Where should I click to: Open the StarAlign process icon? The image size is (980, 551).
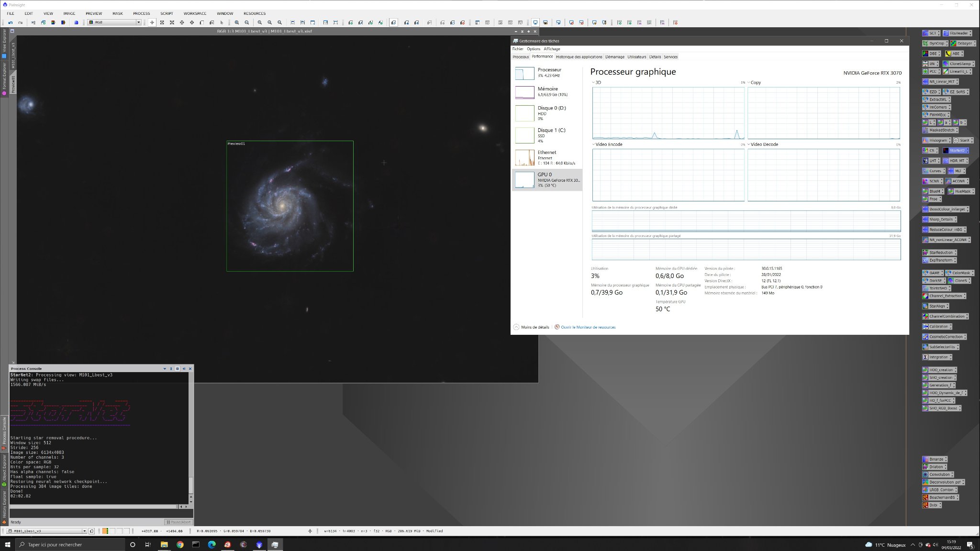935,306
